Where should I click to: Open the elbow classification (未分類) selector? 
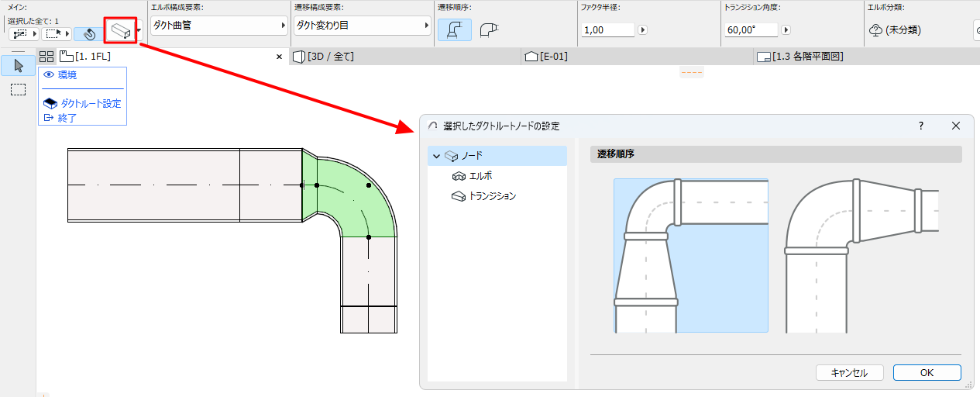point(896,30)
